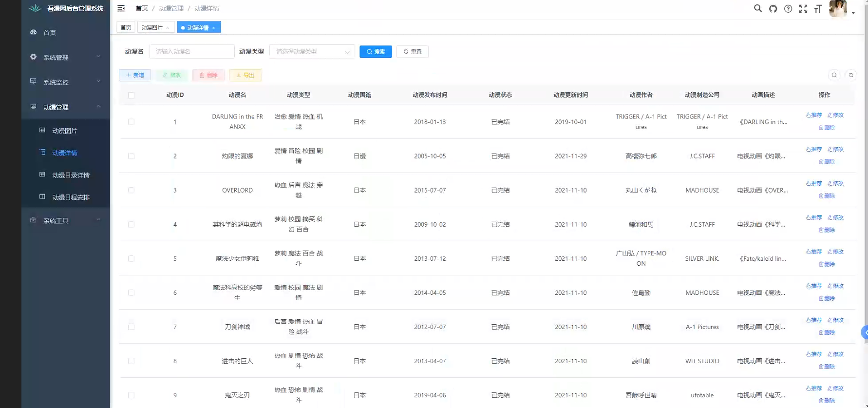The width and height of the screenshot is (868, 408).
Task: Check the checkbox for 魔法科高校的劣等生
Action: point(131,292)
